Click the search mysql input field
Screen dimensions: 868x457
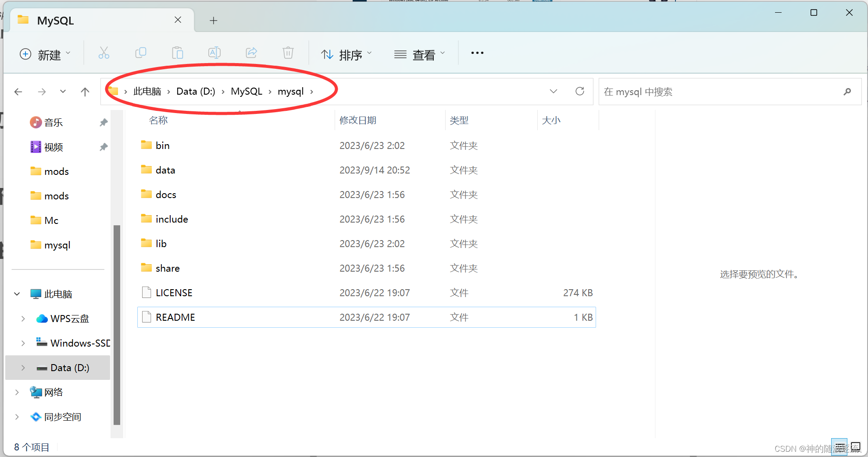tap(719, 92)
